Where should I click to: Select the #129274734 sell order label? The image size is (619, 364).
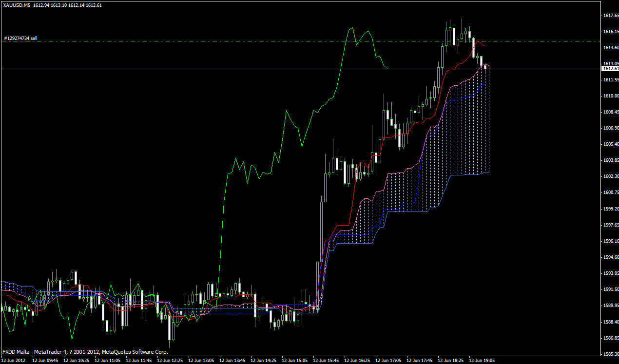[20, 38]
